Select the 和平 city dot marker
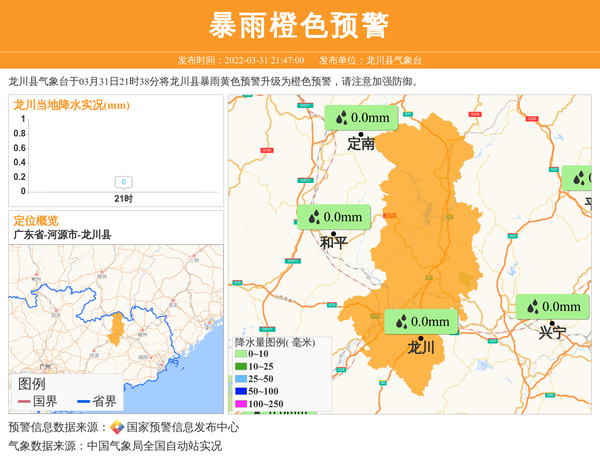The height and width of the screenshot is (471, 600). pos(333,232)
